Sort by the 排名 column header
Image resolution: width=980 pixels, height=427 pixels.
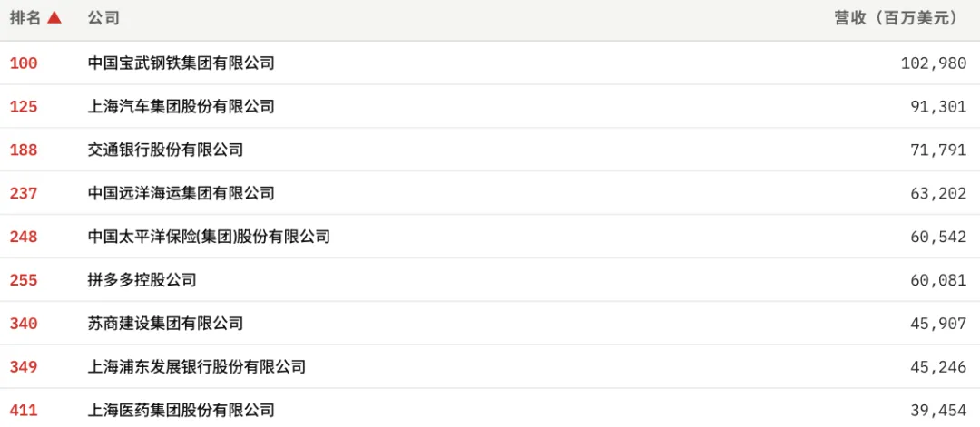25,18
